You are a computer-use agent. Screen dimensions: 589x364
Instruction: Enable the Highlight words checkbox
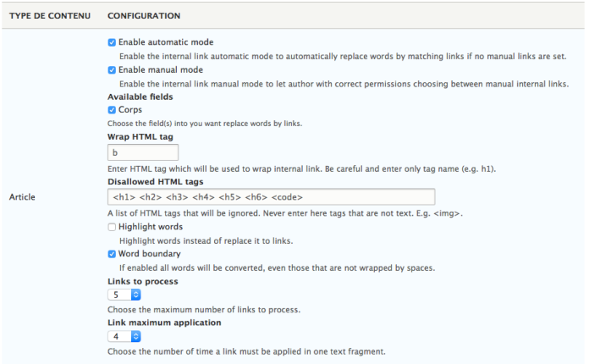[x=112, y=227]
